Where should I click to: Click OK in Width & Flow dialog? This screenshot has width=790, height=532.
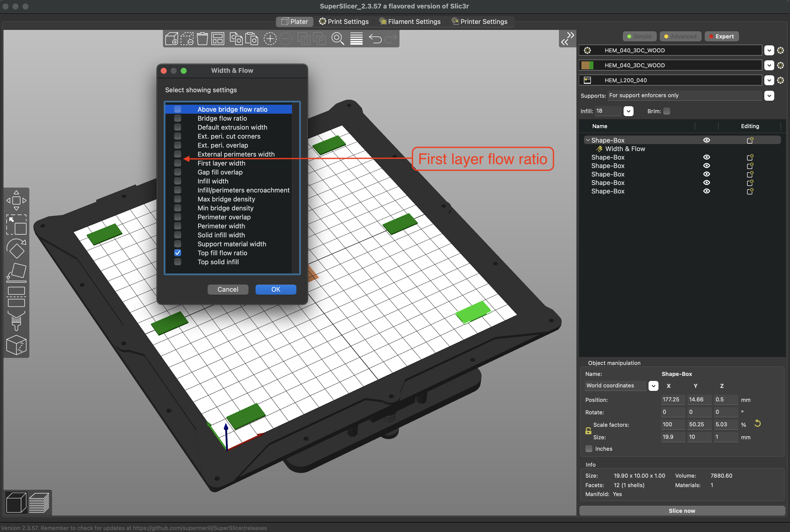tap(276, 289)
